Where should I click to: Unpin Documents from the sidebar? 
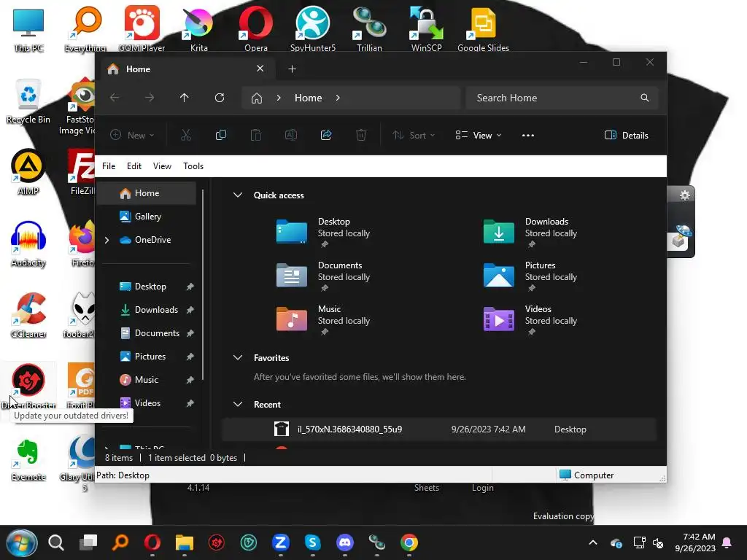[x=190, y=333]
